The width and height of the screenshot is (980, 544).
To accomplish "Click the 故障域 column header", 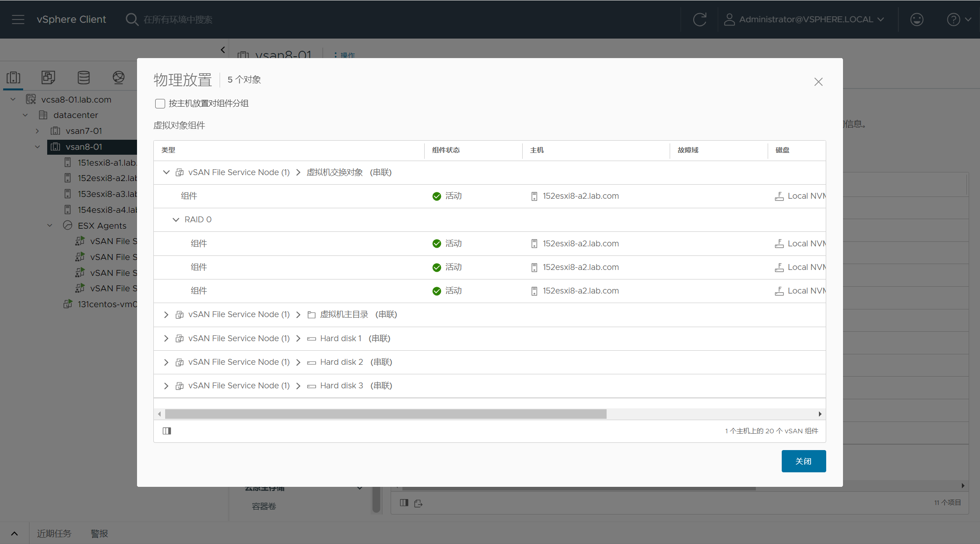I will pyautogui.click(x=688, y=150).
